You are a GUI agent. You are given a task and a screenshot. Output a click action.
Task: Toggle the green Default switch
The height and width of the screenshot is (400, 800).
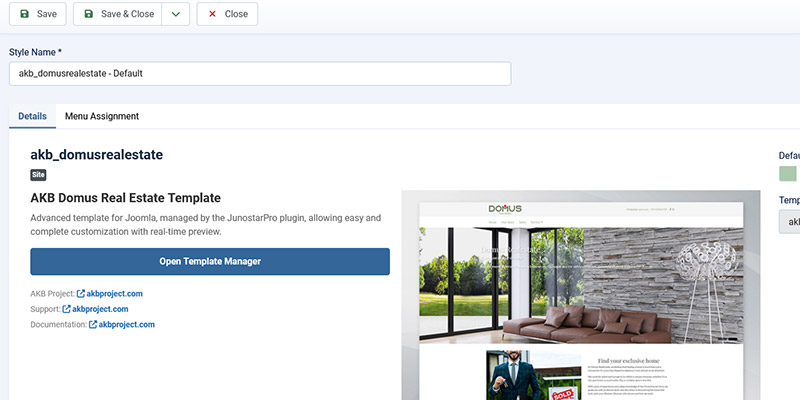click(x=788, y=174)
